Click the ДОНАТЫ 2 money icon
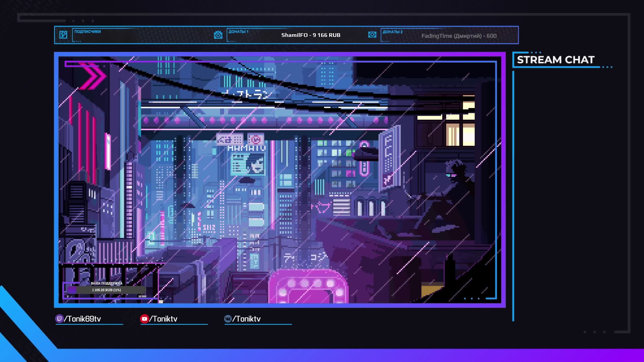The height and width of the screenshot is (362, 644). [372, 35]
